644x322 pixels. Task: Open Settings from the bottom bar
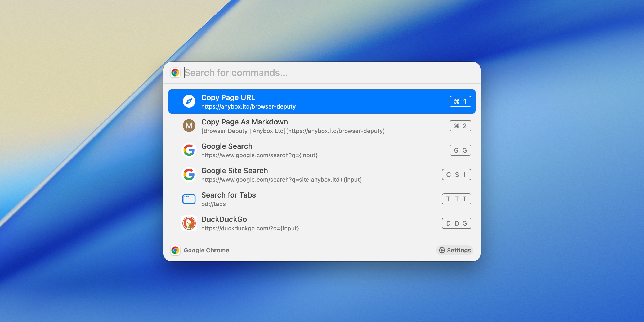pyautogui.click(x=455, y=250)
